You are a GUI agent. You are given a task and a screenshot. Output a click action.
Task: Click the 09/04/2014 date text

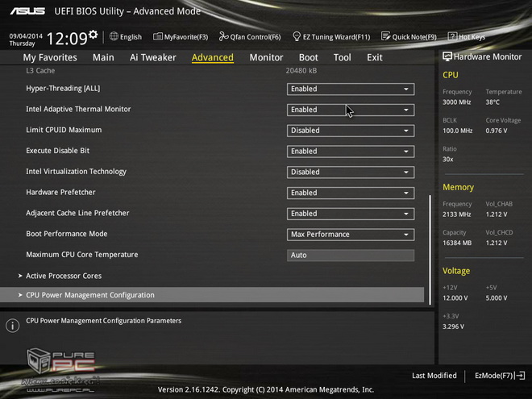tap(26, 36)
